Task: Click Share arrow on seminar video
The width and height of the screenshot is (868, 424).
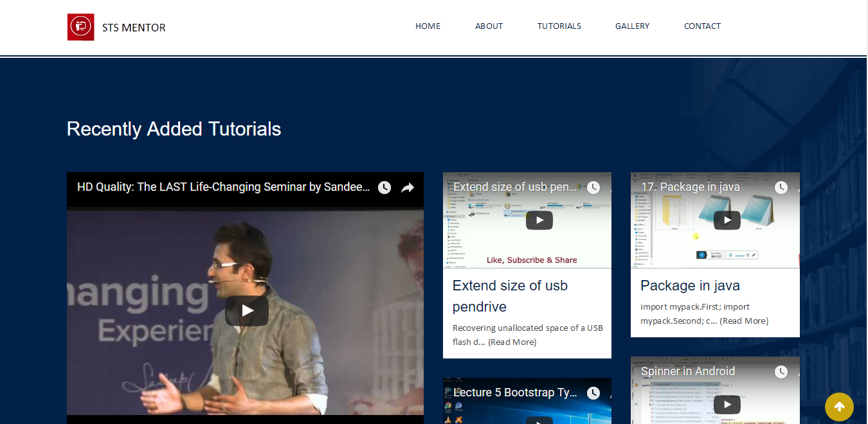Action: point(408,188)
